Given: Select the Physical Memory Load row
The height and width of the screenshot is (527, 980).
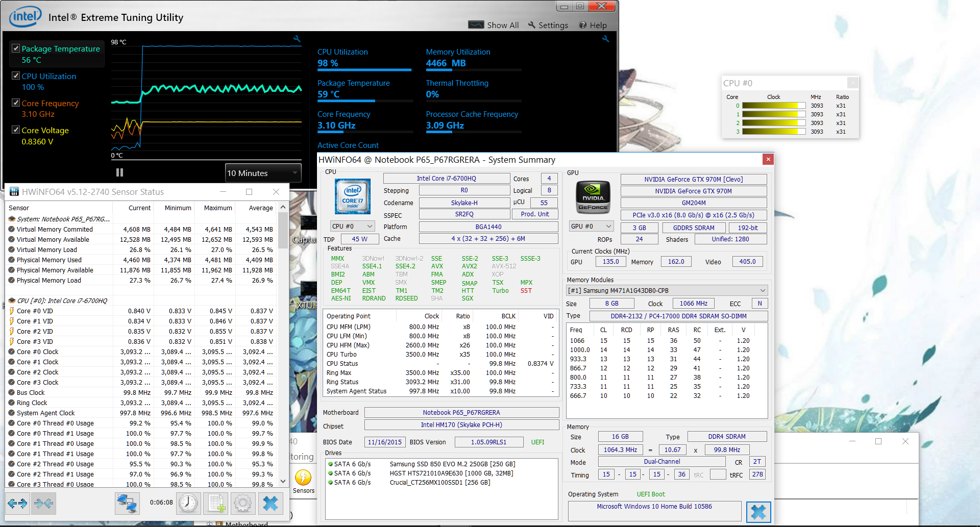Looking at the screenshot, I should pyautogui.click(x=142, y=280).
